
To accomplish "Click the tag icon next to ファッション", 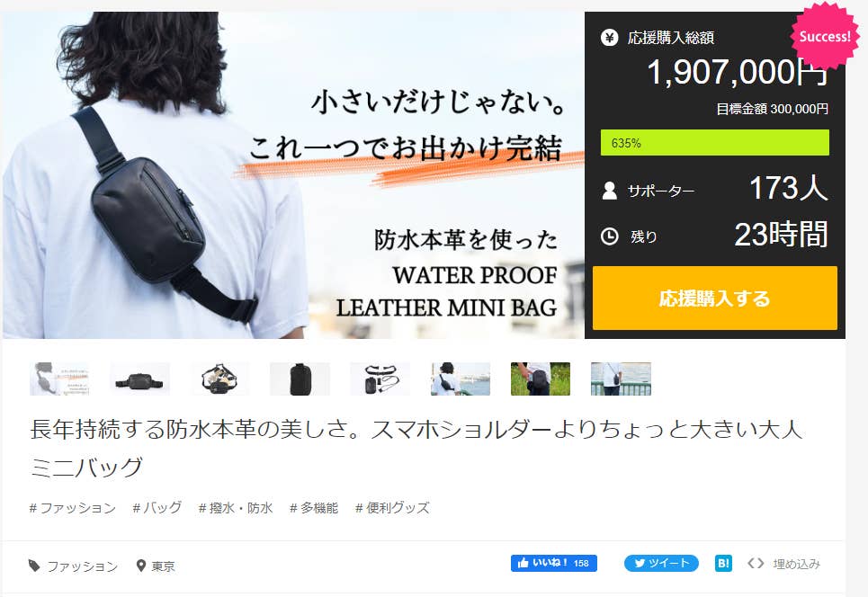I will (x=34, y=566).
